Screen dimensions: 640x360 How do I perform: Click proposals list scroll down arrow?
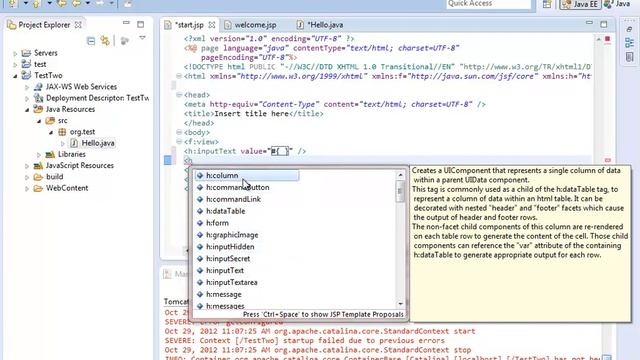[400, 304]
